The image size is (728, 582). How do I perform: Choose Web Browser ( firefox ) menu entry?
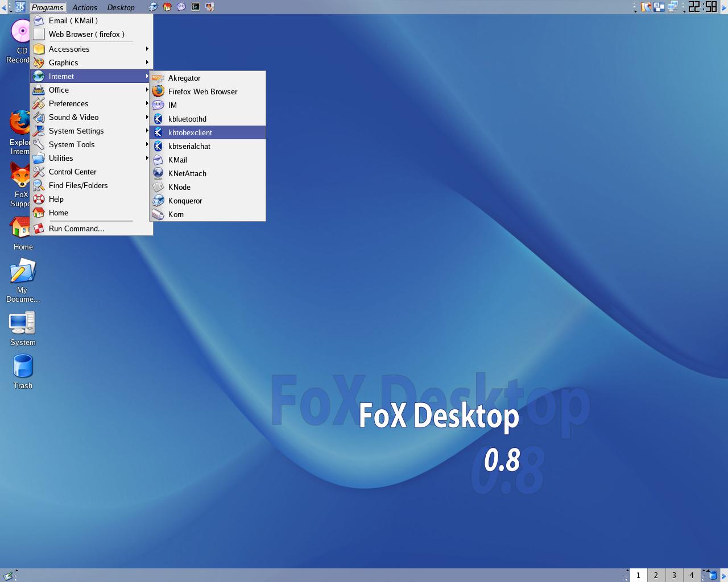92,34
